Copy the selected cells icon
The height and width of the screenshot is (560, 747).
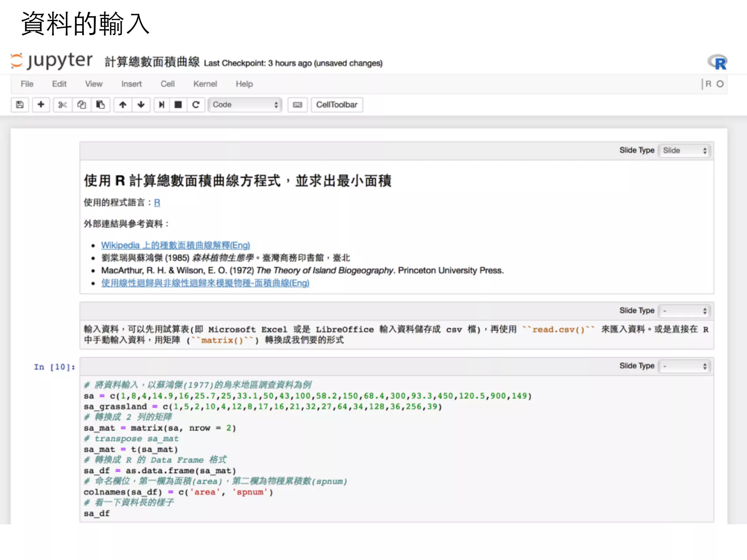coord(81,105)
